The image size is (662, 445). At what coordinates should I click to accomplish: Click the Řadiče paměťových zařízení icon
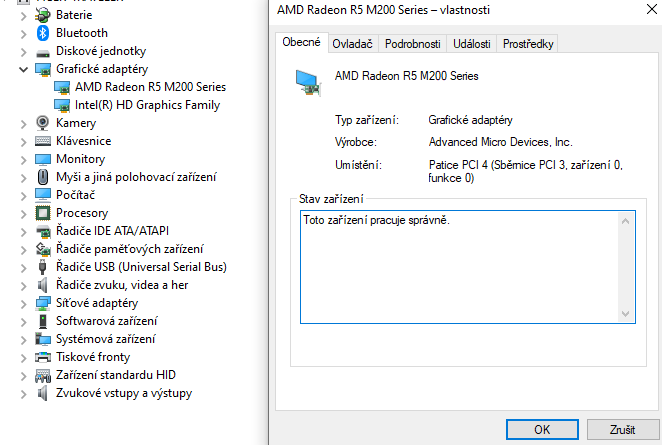click(x=43, y=249)
